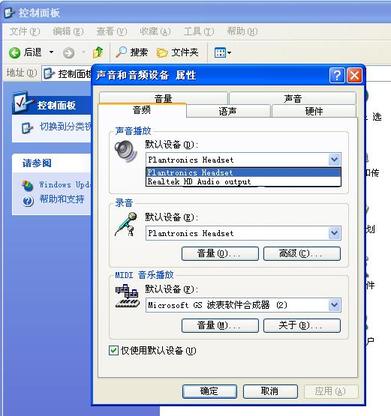Click the help question mark in dialog title
The image size is (391, 416).
pyautogui.click(x=337, y=75)
